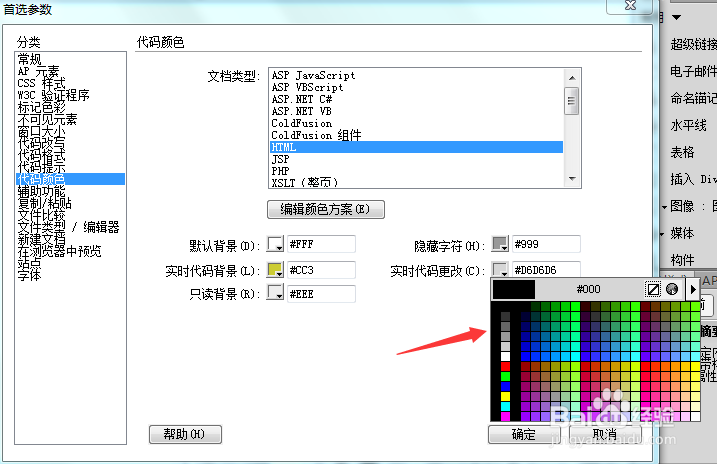
Task: Select JSP document type
Action: click(416, 159)
